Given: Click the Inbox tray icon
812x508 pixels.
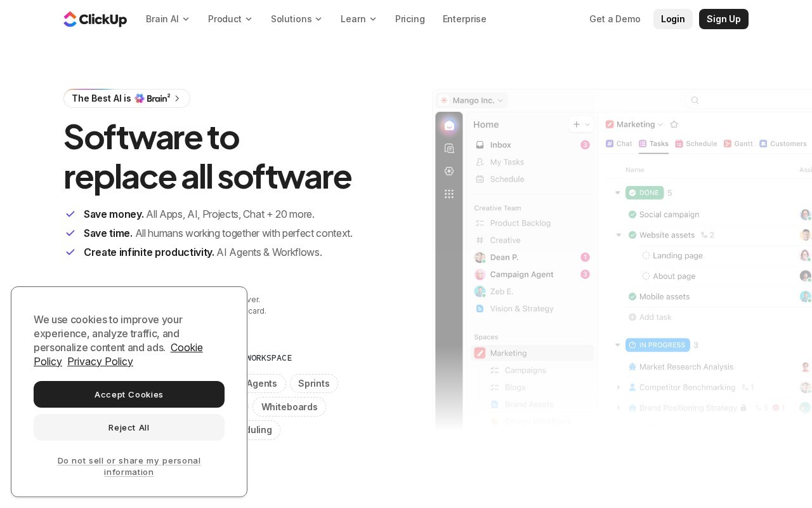Looking at the screenshot, I should 480,145.
